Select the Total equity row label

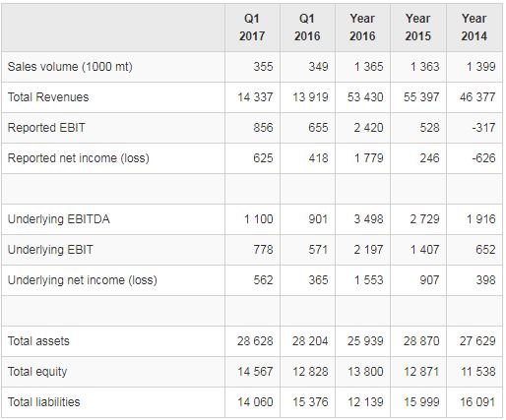click(x=37, y=372)
